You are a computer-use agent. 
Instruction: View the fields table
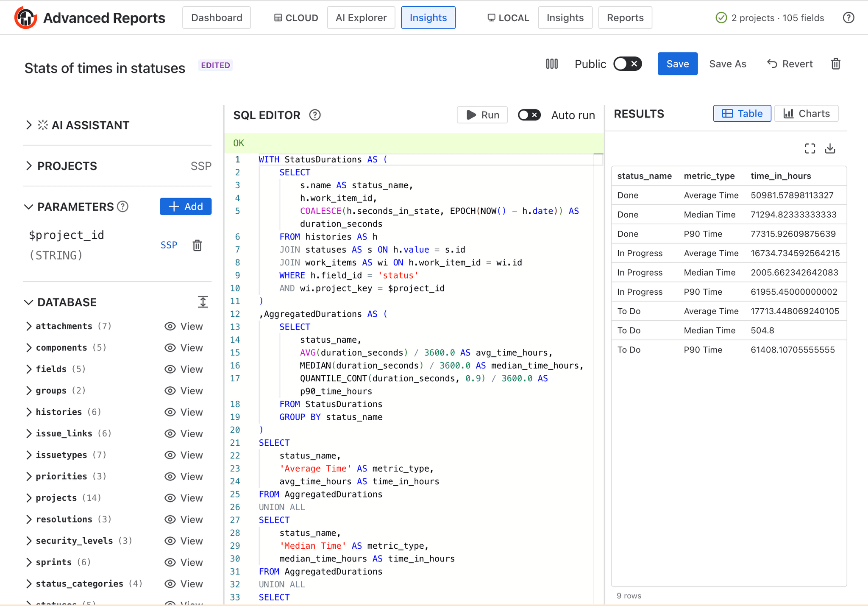coord(184,369)
